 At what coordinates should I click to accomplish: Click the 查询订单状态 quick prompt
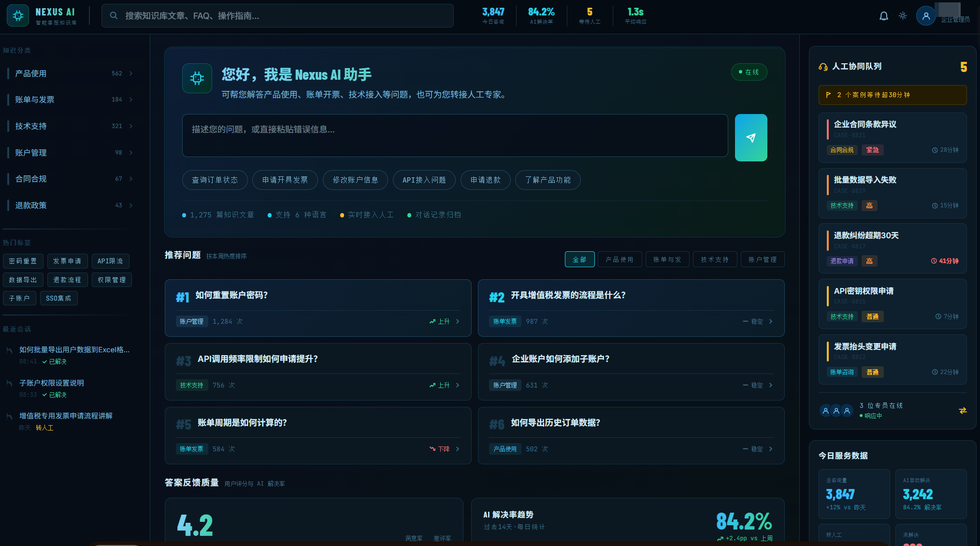(215, 180)
